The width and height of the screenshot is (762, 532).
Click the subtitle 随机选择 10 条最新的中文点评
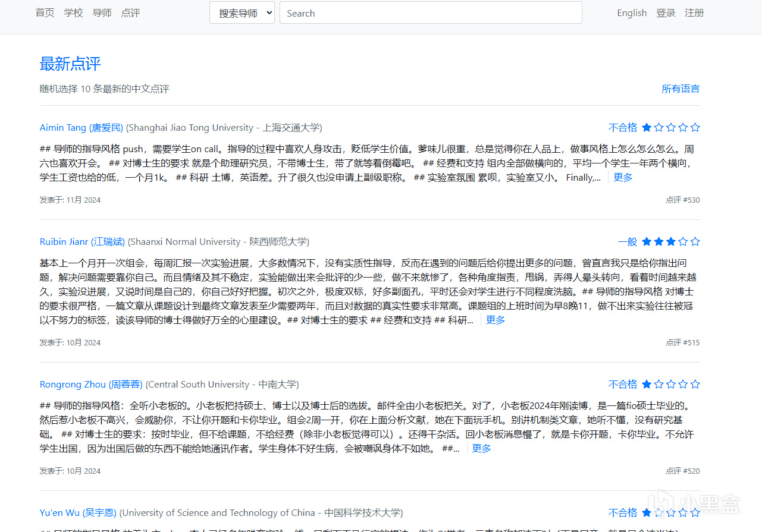[105, 89]
